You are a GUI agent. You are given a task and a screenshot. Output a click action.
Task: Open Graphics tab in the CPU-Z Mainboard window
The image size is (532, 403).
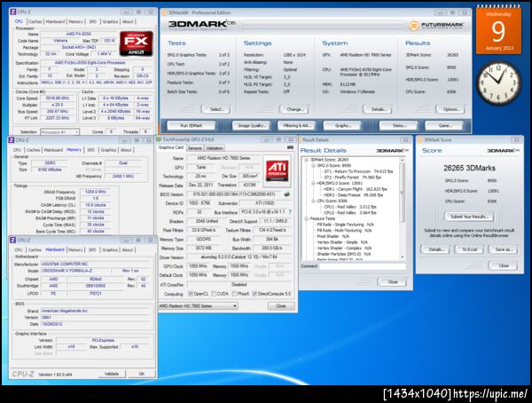pyautogui.click(x=110, y=249)
